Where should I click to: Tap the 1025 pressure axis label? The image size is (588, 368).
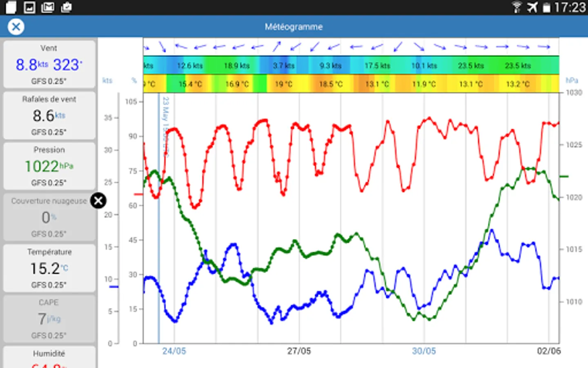[574, 145]
